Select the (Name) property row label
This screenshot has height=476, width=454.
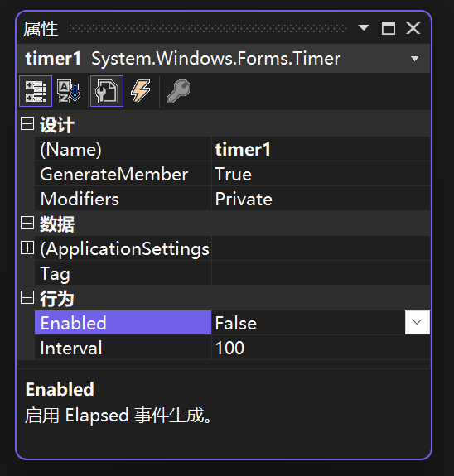123,149
